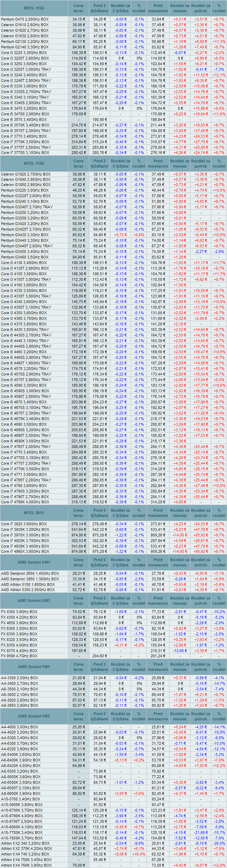The image size is (227, 868).
Task: Select AMD Sempron 2650 1,45GHz BOX row name
Action: [30, 573]
